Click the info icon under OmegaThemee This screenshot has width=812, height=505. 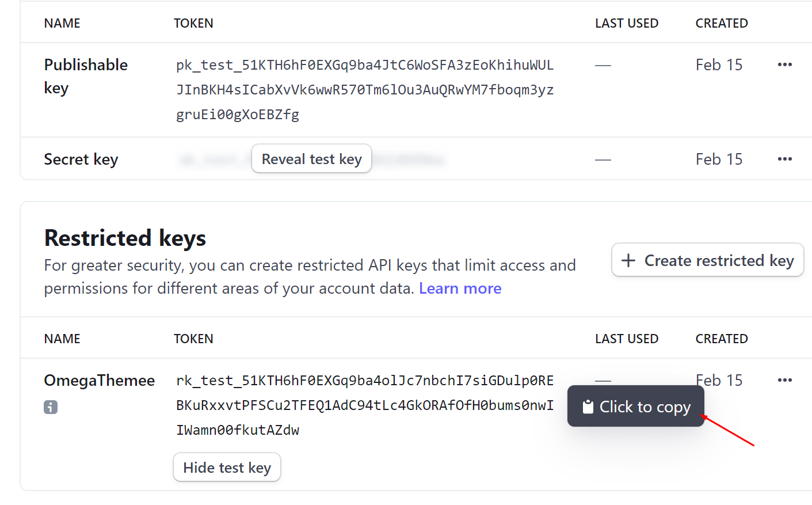[x=51, y=407]
